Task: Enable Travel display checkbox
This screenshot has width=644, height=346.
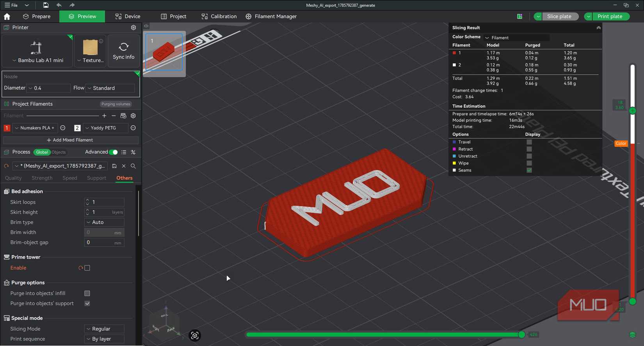Action: (x=529, y=142)
